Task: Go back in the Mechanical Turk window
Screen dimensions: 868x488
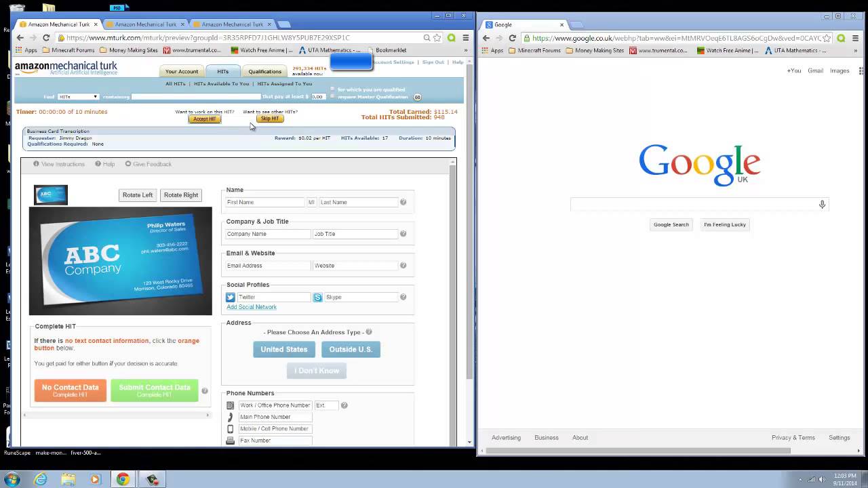Action: [20, 38]
